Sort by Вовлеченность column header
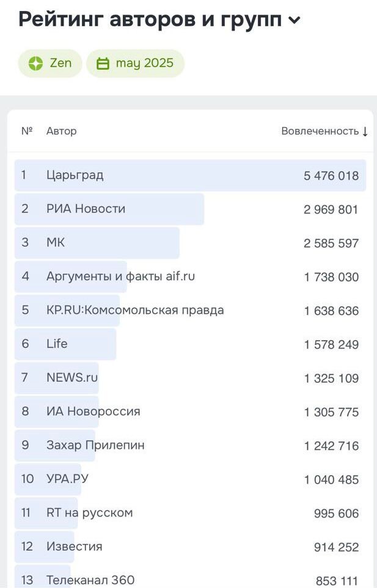The height and width of the screenshot is (588, 377). coord(320,131)
